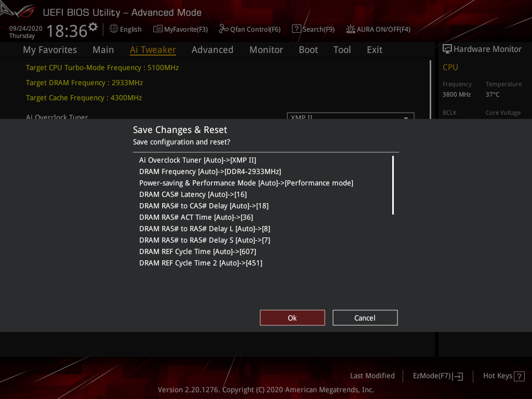This screenshot has height=399, width=532.
Task: Select the 'Power-saving & Performance Mode' change entry
Action: pos(246,183)
